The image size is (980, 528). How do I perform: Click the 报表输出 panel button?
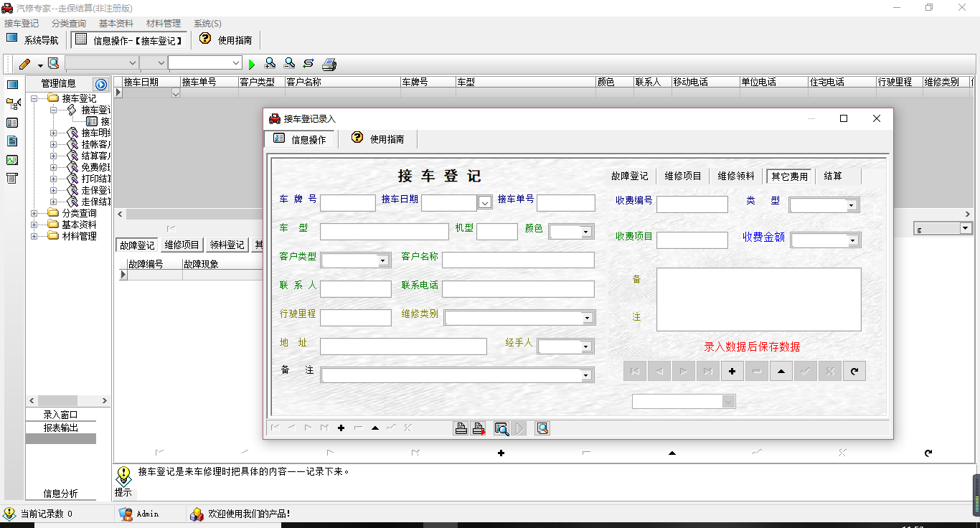pos(61,428)
